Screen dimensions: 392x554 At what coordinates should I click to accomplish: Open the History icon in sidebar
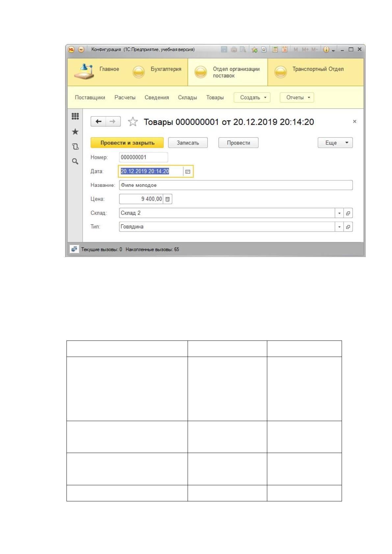pos(75,147)
